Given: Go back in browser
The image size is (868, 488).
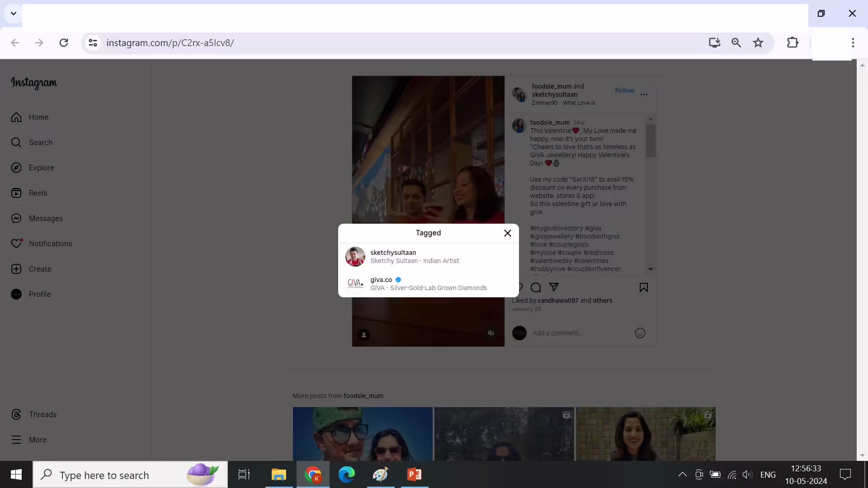Looking at the screenshot, I should 15,42.
